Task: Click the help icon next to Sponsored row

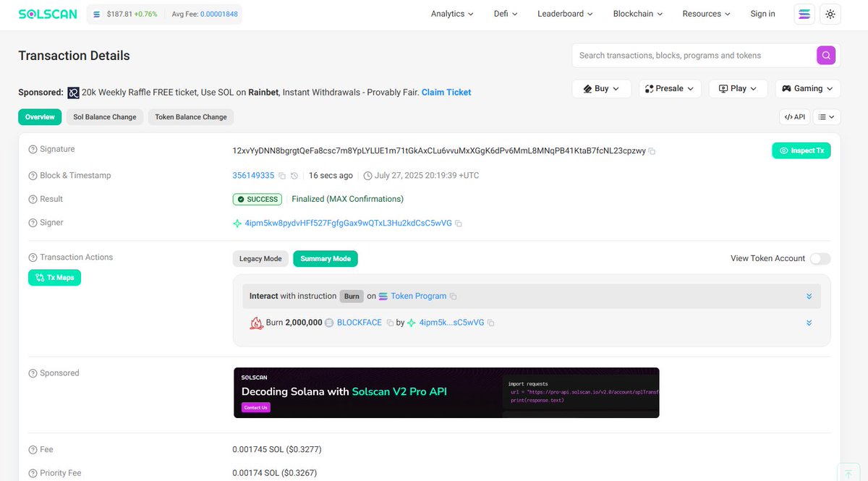Action: coord(33,374)
